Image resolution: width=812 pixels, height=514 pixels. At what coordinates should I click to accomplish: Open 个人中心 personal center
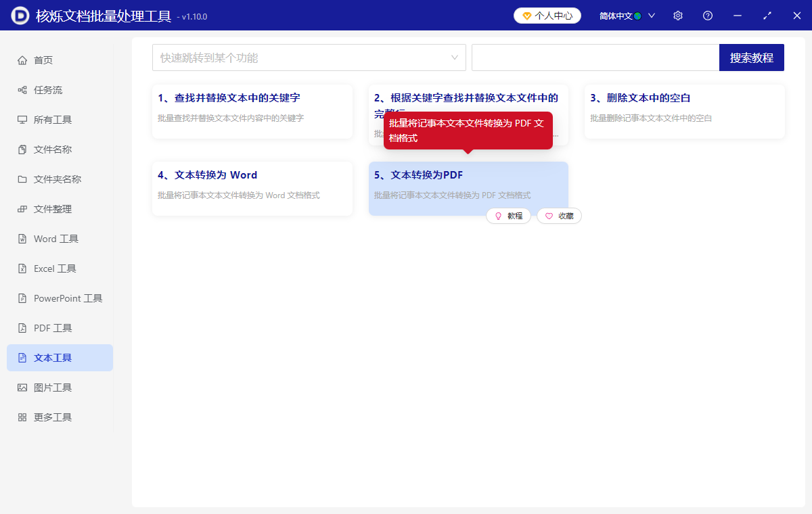547,15
